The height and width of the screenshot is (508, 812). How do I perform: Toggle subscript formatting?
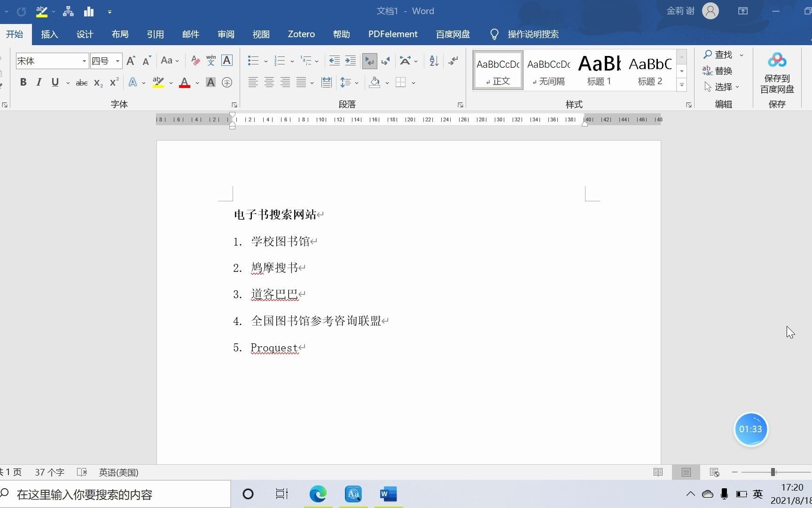98,83
